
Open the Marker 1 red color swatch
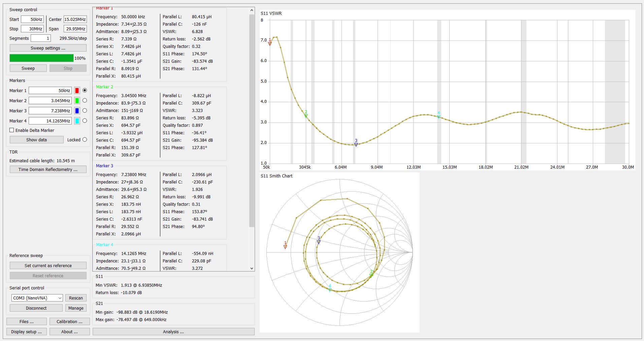[77, 90]
